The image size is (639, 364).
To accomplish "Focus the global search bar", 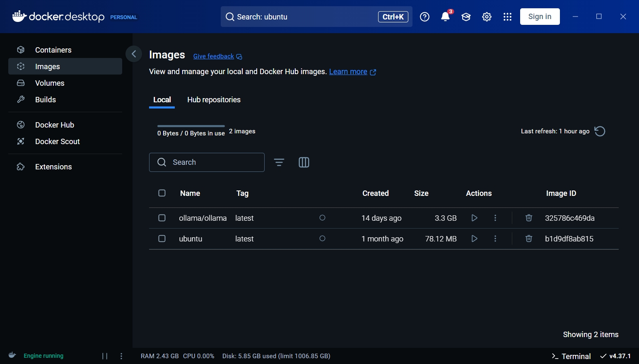I will pyautogui.click(x=316, y=17).
